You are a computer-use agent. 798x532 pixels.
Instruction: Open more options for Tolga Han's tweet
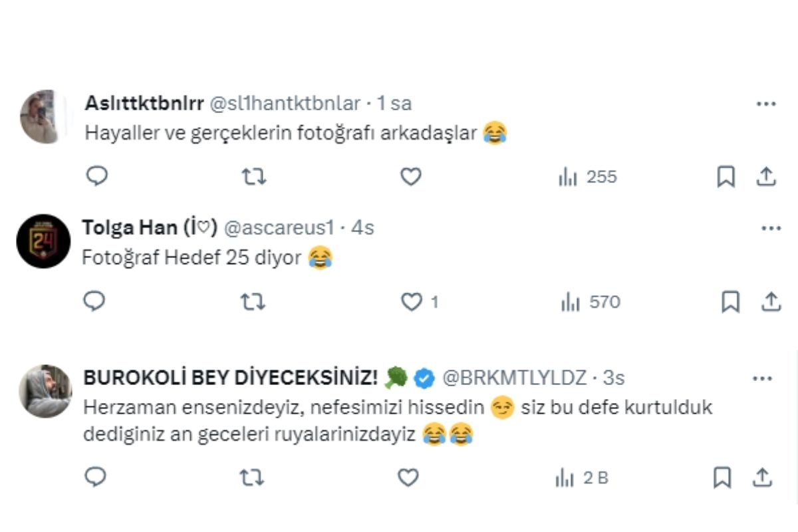click(771, 228)
